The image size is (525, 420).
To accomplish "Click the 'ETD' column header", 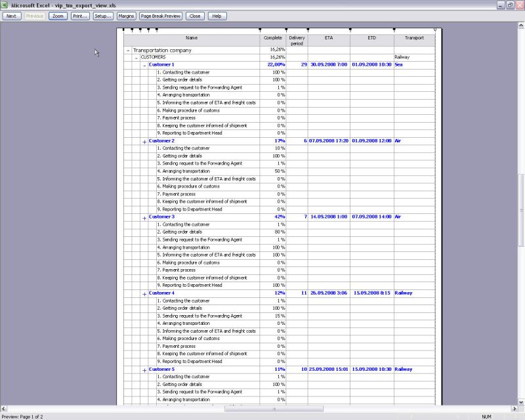I will pos(372,38).
